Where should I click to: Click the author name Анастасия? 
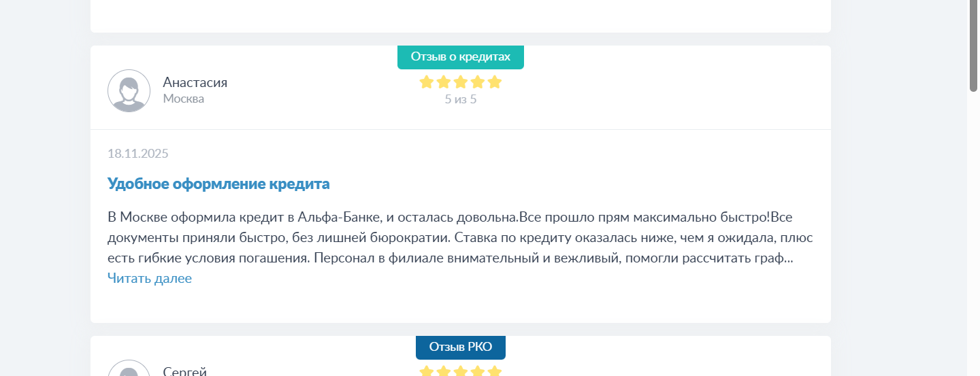tap(195, 82)
